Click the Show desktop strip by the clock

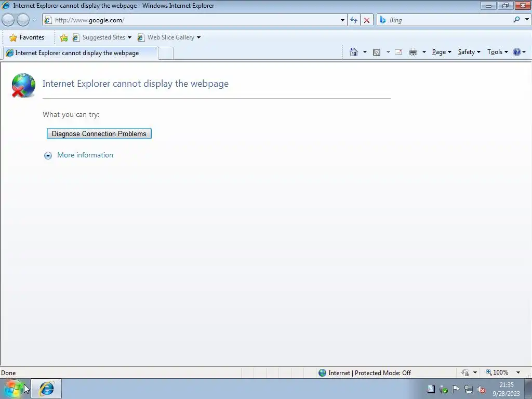pyautogui.click(x=528, y=389)
